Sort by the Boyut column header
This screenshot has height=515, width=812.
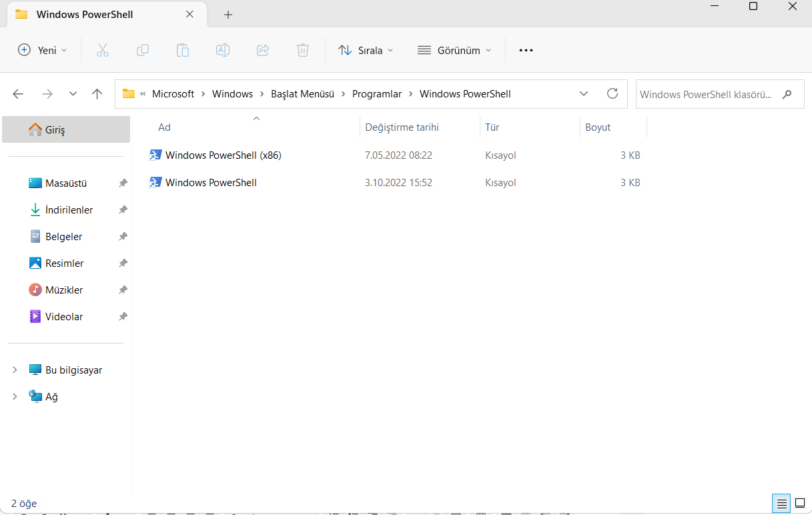(598, 127)
